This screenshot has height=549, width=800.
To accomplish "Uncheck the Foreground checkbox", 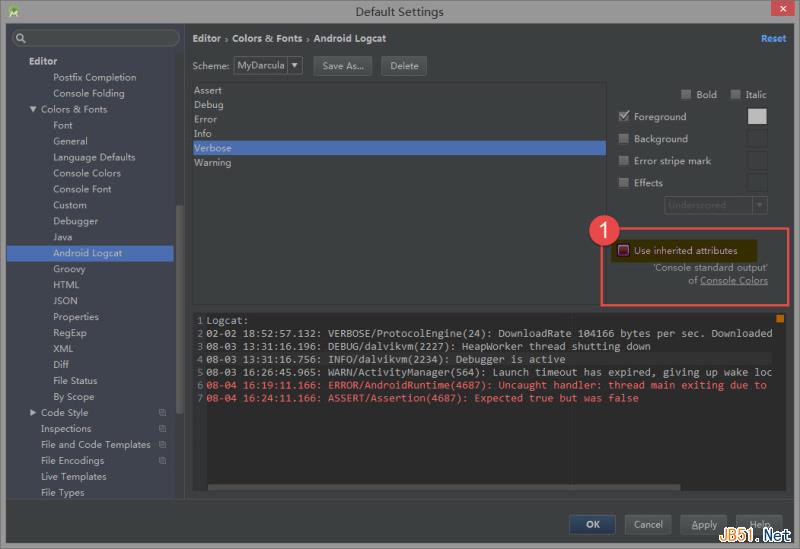I will tap(624, 117).
